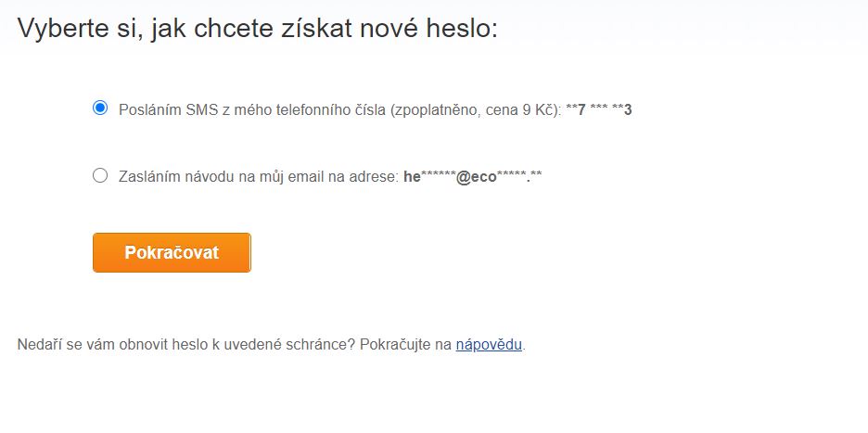Viewport: 868px width, 433px height.
Task: Click the bold digit 3 ending the phone number
Action: click(x=629, y=109)
